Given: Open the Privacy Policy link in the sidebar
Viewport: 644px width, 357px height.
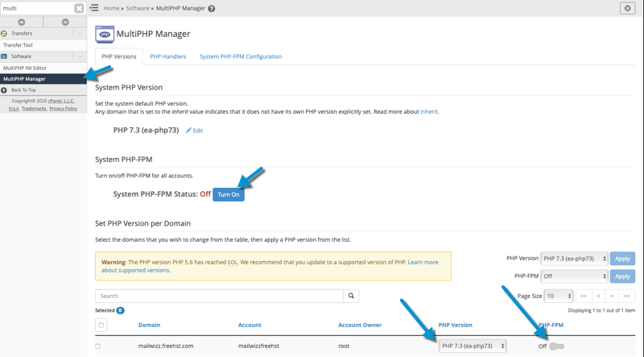Looking at the screenshot, I should point(64,109).
